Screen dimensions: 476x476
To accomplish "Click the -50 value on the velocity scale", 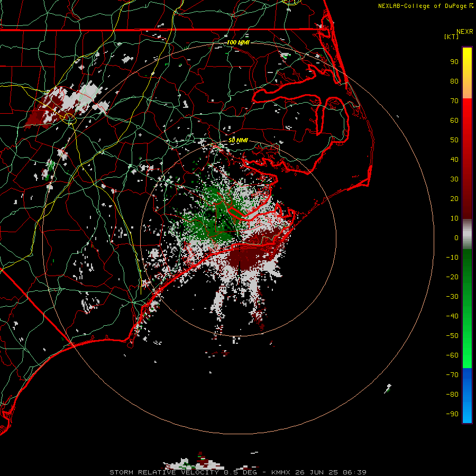I will coord(452,336).
